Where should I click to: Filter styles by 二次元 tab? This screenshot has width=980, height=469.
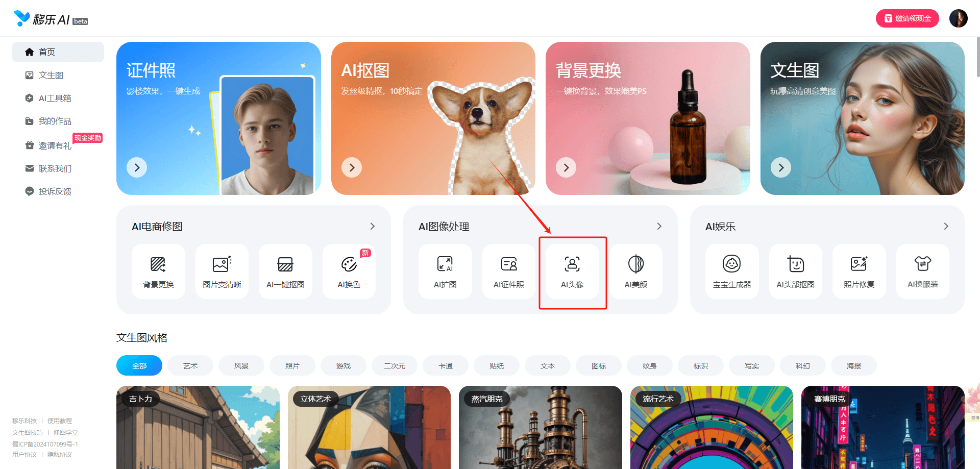pos(395,365)
